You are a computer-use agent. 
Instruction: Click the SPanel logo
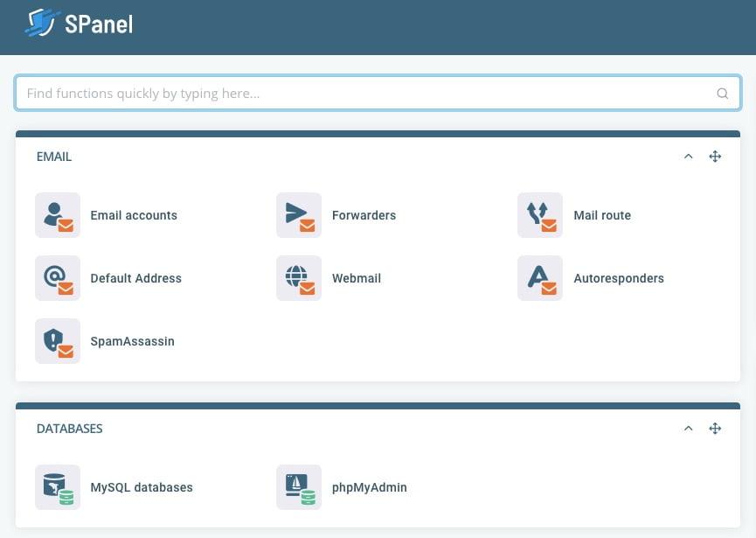[x=79, y=24]
